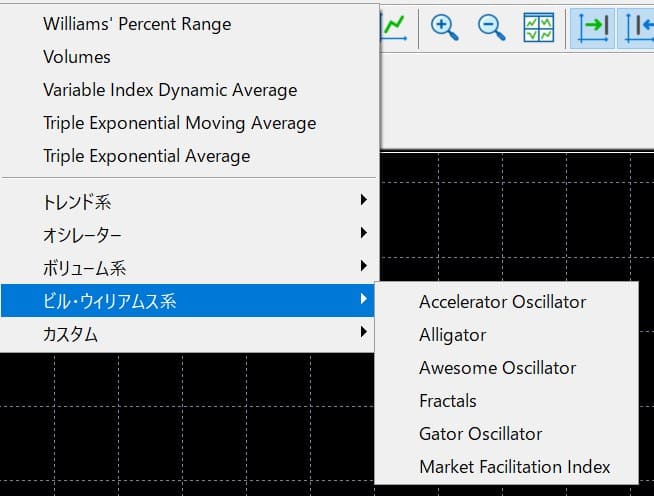Expand the ボリューム系 submenu

189,267
